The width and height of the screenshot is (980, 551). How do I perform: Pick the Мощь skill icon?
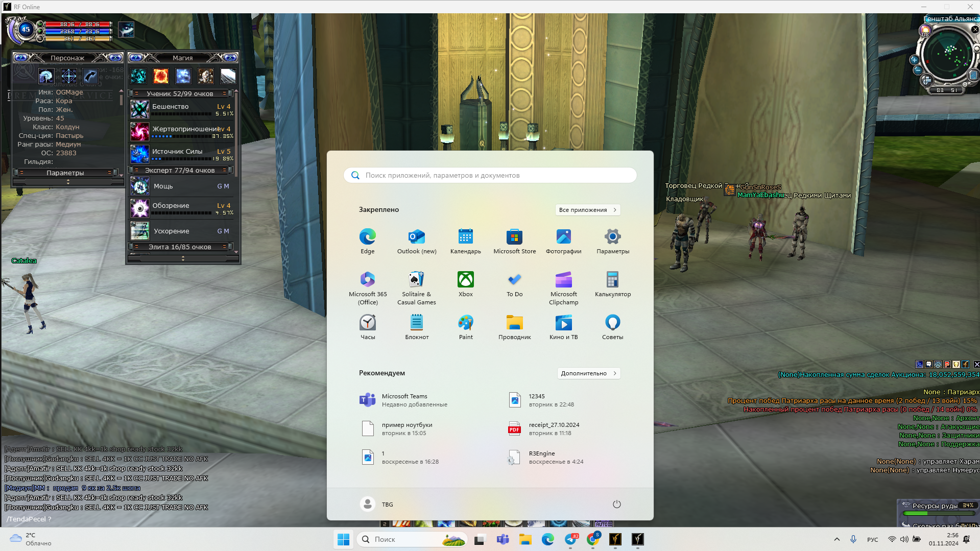click(x=139, y=186)
